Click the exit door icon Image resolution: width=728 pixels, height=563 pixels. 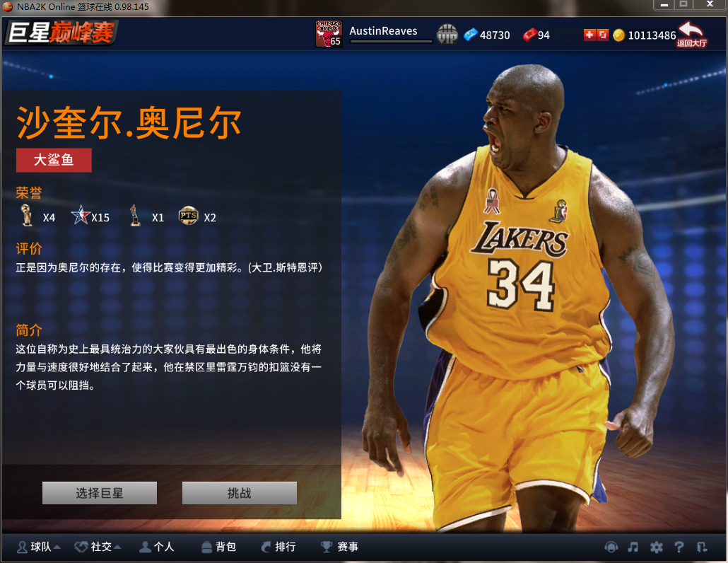click(702, 547)
